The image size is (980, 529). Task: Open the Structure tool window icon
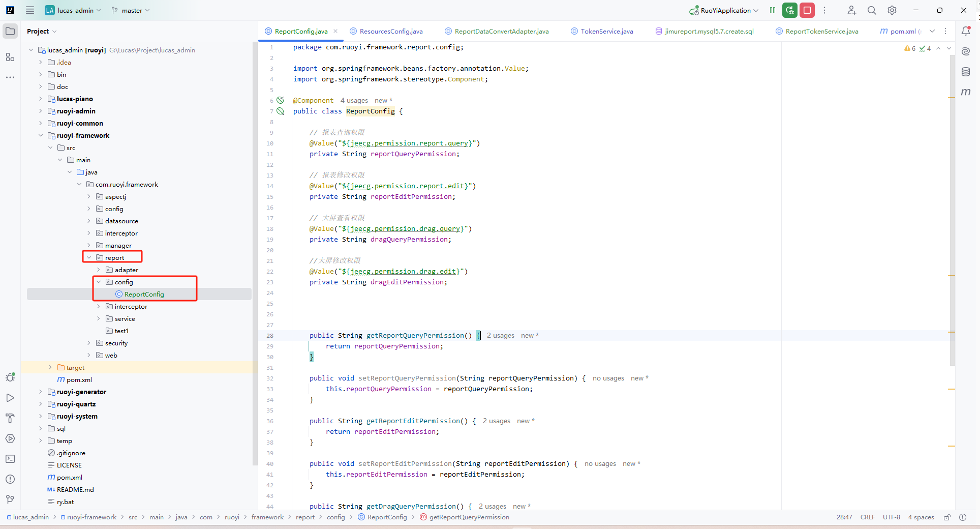pyautogui.click(x=10, y=57)
